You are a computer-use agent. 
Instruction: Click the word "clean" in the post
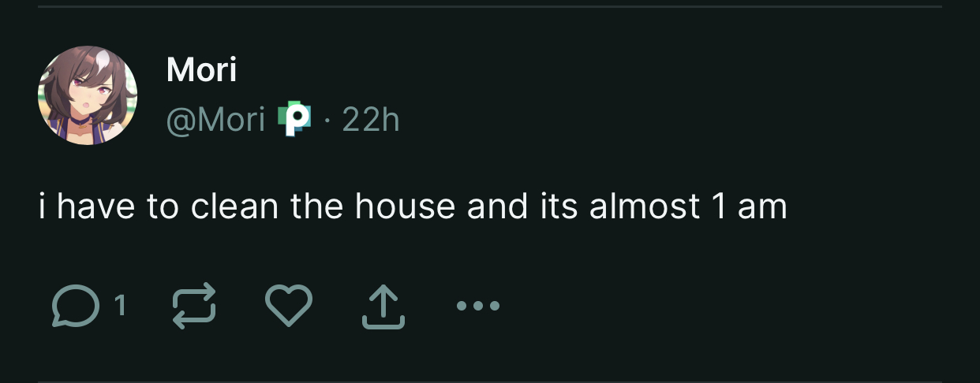(234, 207)
